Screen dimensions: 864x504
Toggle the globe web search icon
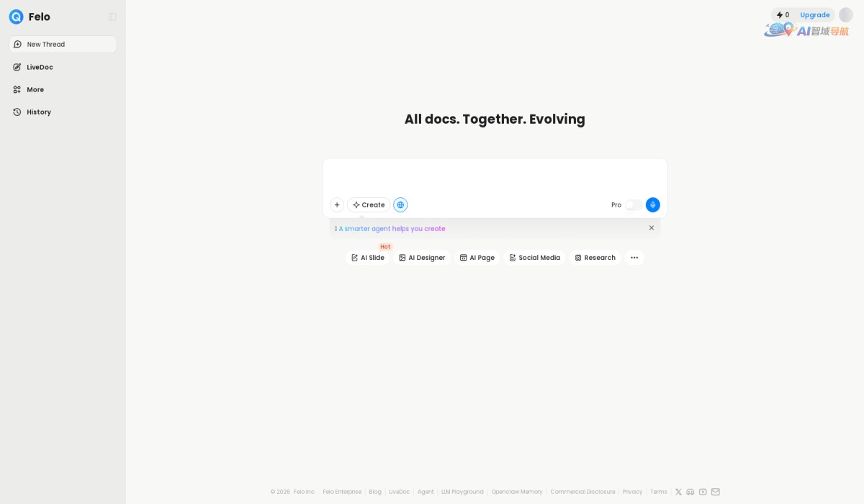pos(400,205)
